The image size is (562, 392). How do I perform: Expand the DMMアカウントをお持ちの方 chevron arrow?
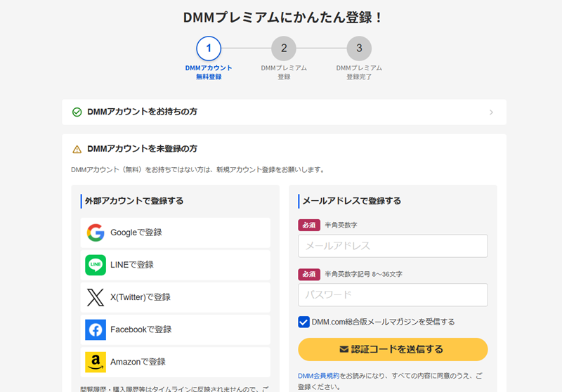491,112
